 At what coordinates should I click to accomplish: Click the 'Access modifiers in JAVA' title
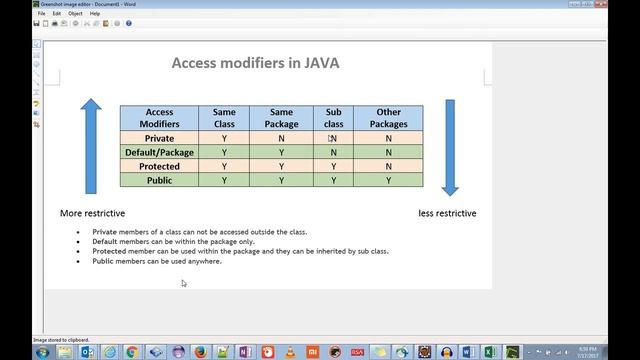(256, 63)
